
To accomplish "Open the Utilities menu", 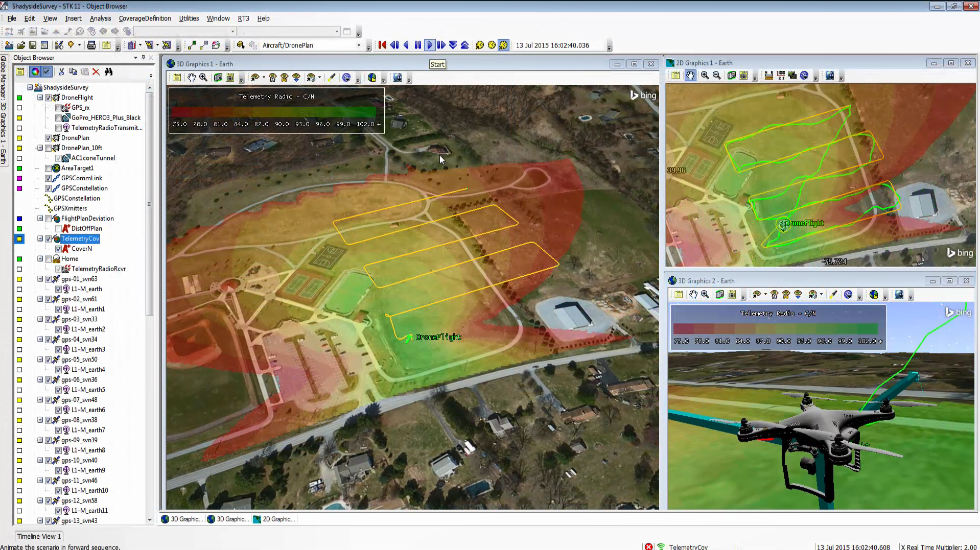I will tap(189, 18).
